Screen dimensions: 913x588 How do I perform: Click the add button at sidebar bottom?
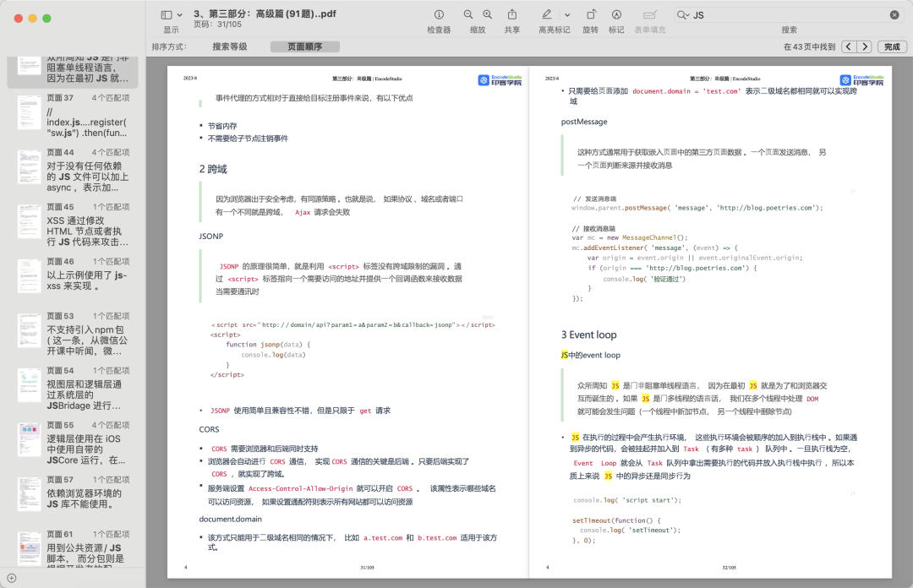[x=12, y=578]
